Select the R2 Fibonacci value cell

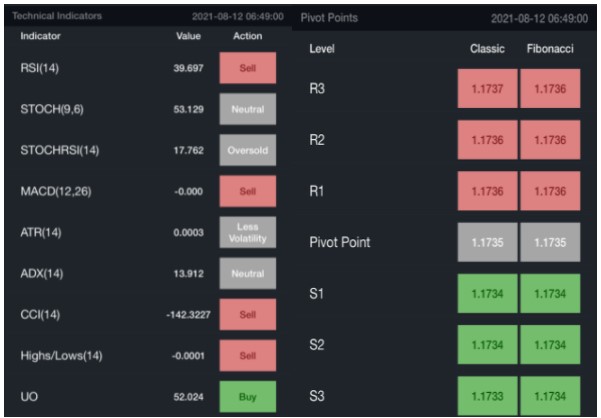(549, 140)
